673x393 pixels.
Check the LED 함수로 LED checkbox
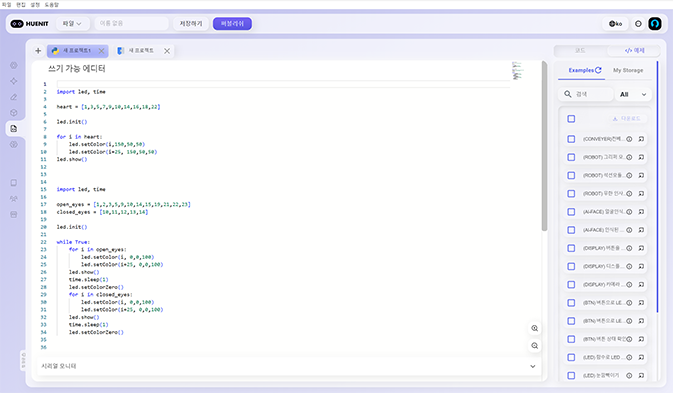tap(571, 357)
